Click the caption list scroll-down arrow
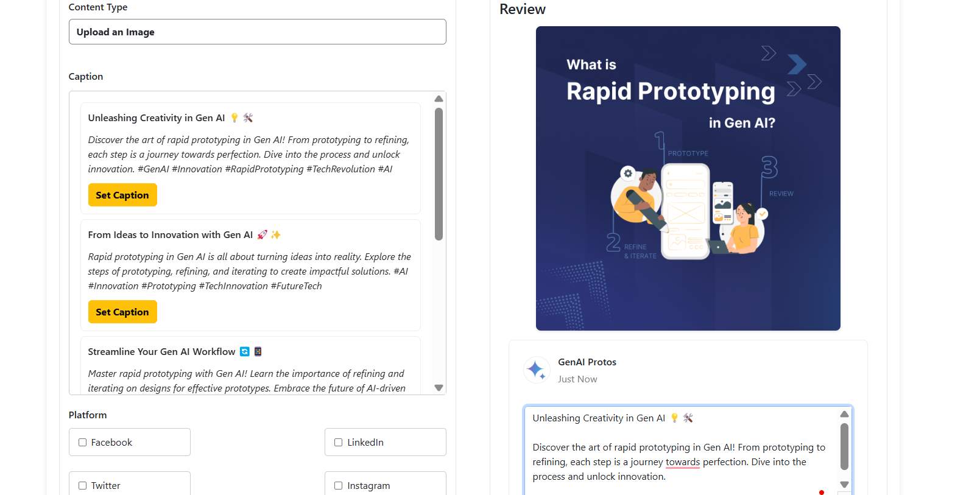The height and width of the screenshot is (495, 980). (439, 388)
